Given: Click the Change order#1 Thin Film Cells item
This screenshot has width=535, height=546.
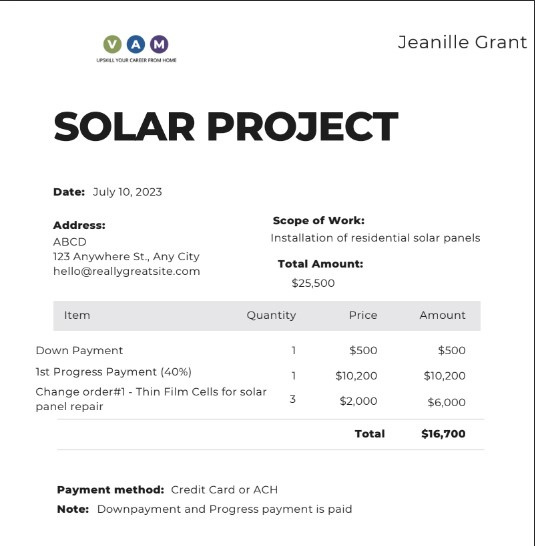Looking at the screenshot, I should pos(151,399).
